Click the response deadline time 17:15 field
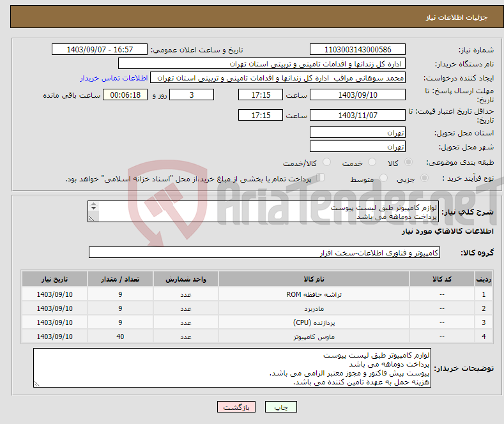Image resolution: width=504 pixels, height=424 pixels. [x=261, y=95]
